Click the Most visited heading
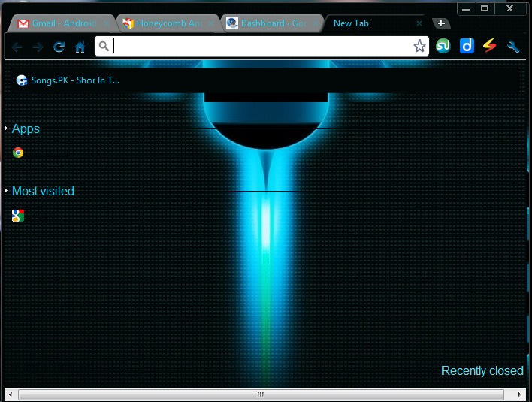This screenshot has width=532, height=402. coord(43,192)
